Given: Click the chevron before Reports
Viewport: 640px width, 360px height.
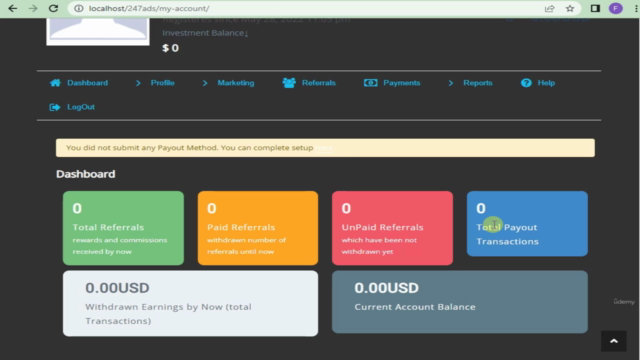Looking at the screenshot, I should (x=451, y=83).
